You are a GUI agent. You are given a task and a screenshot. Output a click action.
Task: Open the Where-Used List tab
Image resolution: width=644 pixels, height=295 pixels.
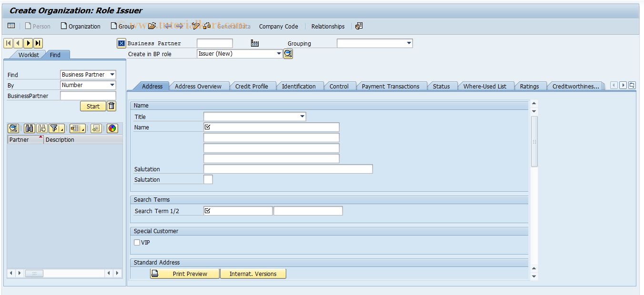(485, 86)
